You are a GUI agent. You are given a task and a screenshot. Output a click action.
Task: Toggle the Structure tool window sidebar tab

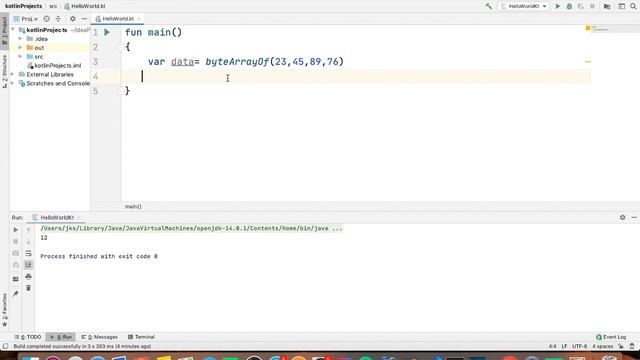click(x=4, y=71)
